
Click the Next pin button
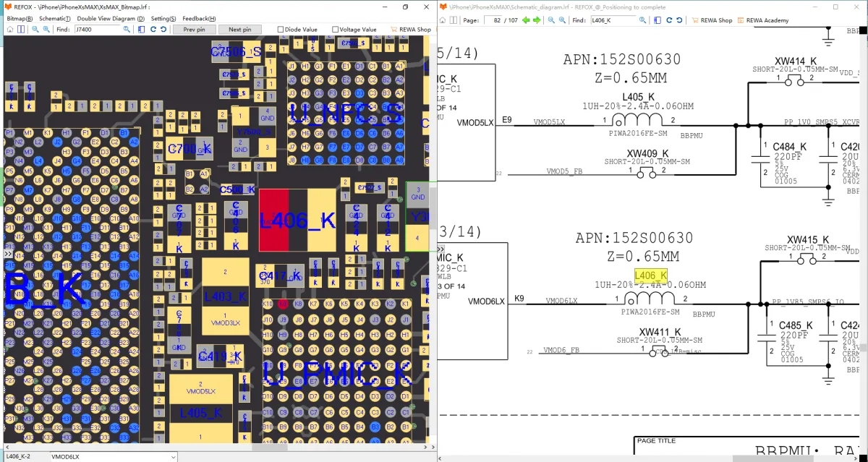coord(239,30)
